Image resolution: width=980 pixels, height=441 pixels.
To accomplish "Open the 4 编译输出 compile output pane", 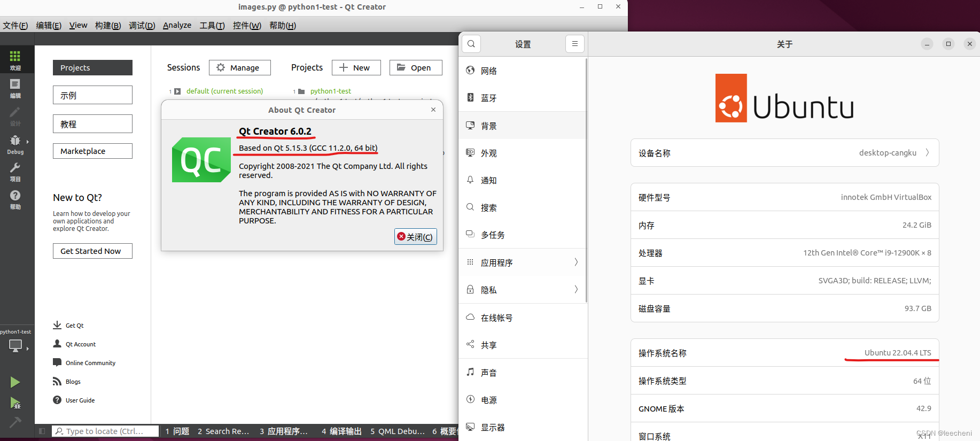I will click(341, 431).
